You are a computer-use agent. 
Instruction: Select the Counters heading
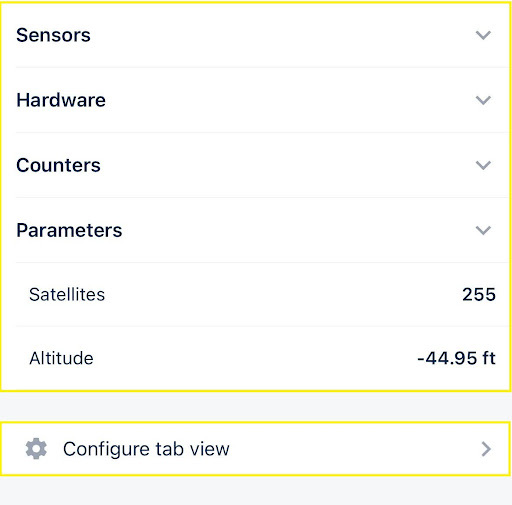[x=58, y=165]
